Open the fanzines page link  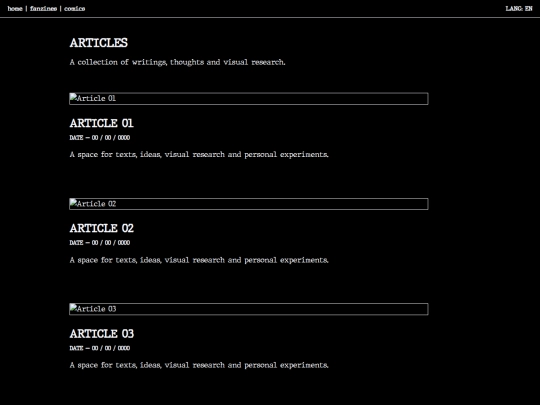click(x=43, y=9)
